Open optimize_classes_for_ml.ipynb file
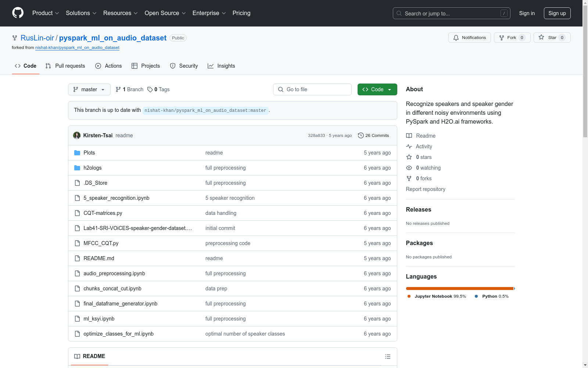 click(119, 334)
